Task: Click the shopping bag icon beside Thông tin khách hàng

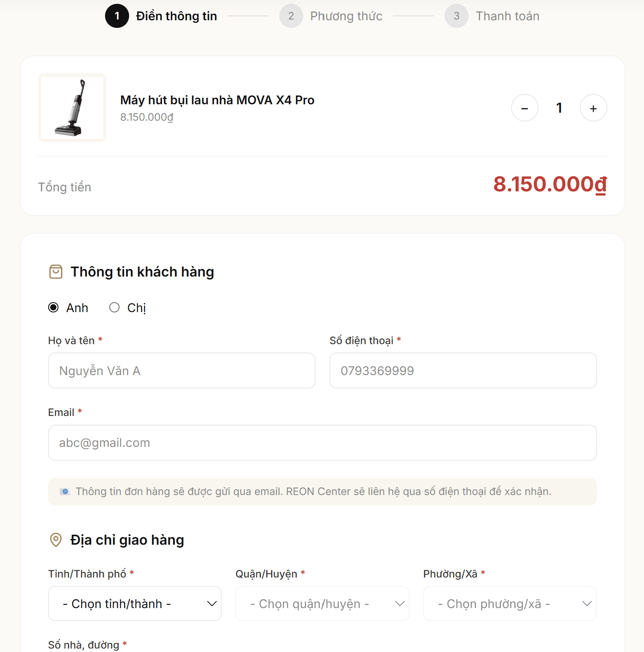Action: [x=56, y=272]
